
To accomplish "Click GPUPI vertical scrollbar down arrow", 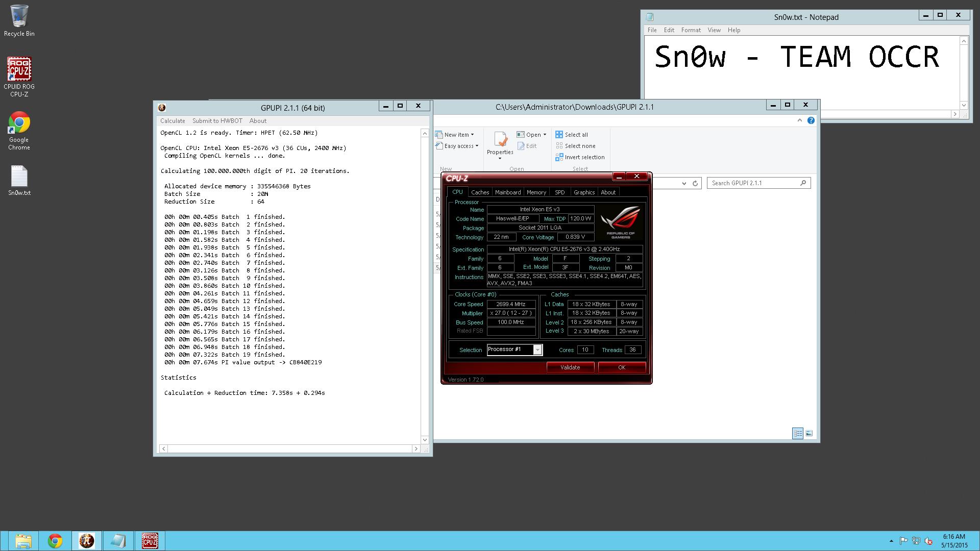I will tap(425, 440).
